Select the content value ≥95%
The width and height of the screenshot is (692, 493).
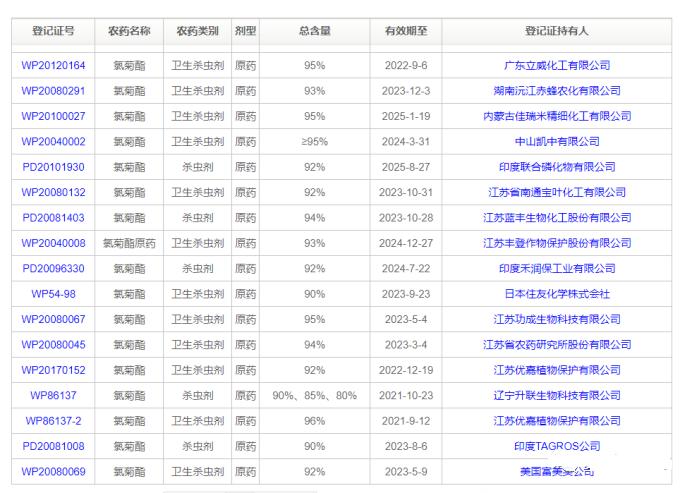pyautogui.click(x=315, y=142)
